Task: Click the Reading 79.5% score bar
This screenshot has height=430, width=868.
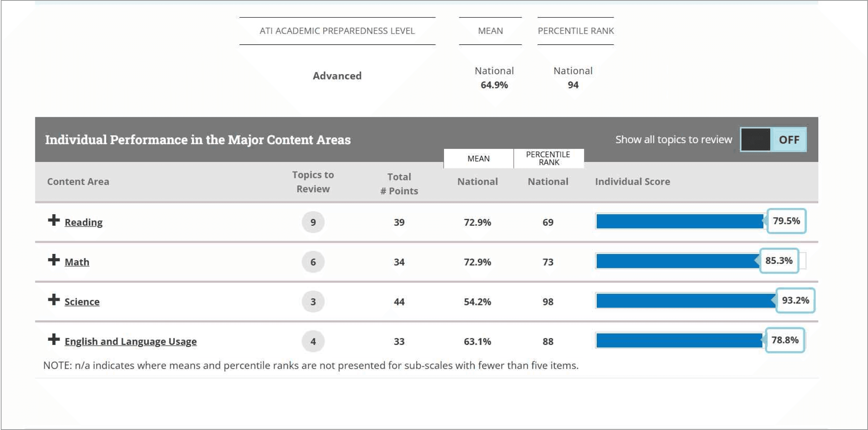Action: 679,221
